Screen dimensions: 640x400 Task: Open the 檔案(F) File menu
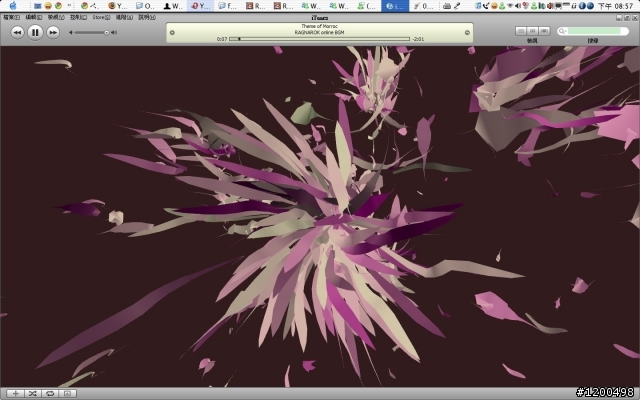click(x=11, y=17)
